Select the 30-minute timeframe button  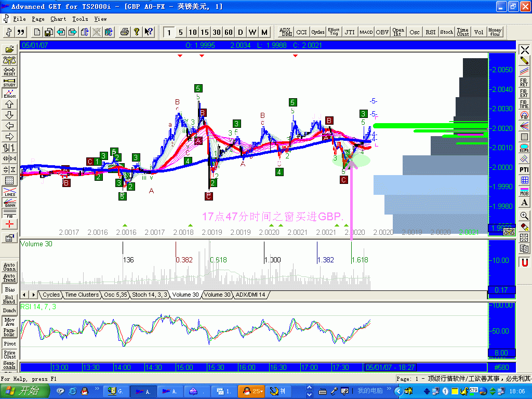tap(217, 32)
